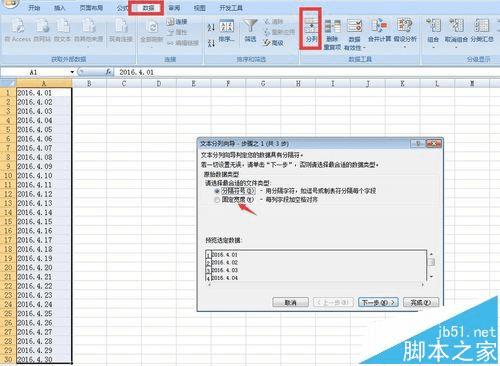Click the Get data From Access icon

pyautogui.click(x=17, y=26)
